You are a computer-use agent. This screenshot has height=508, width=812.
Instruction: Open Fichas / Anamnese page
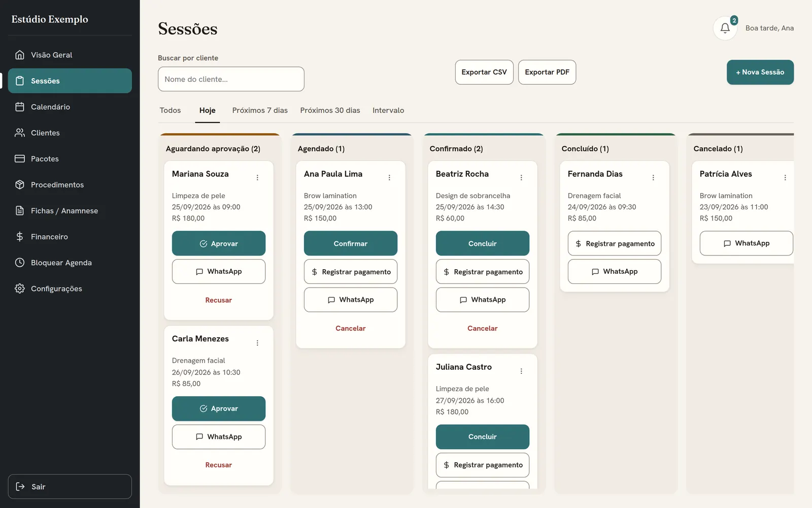70,210
